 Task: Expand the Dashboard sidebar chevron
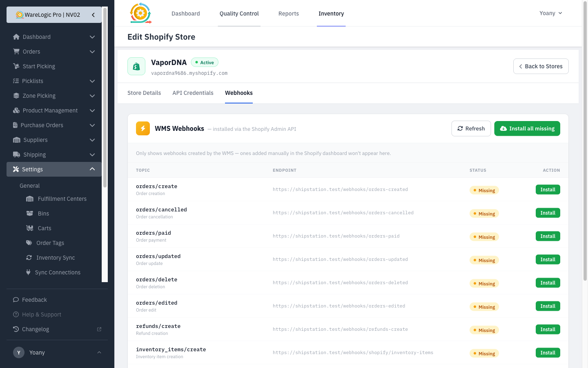coord(92,37)
